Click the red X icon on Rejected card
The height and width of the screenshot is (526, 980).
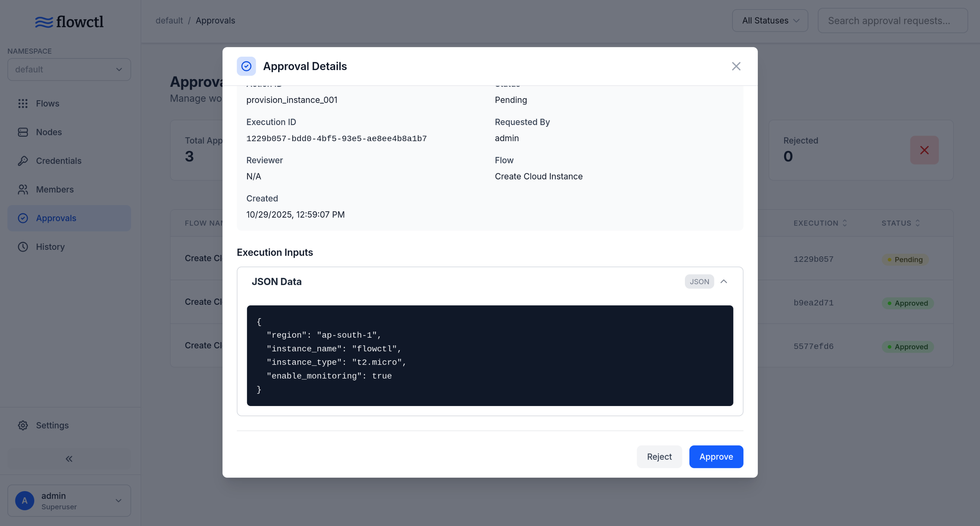(x=924, y=150)
